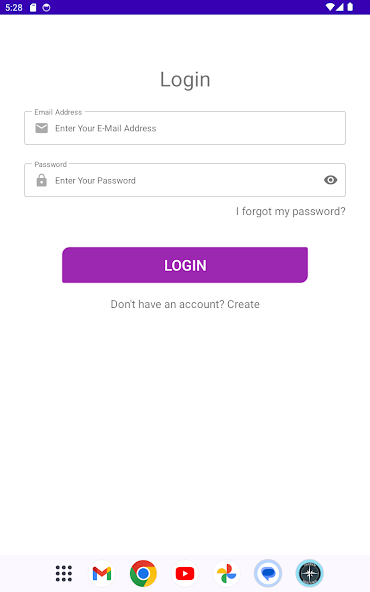Screen dimensions: 370x592
Task: Tap the 5:28 clock in status bar
Action: 14,7
